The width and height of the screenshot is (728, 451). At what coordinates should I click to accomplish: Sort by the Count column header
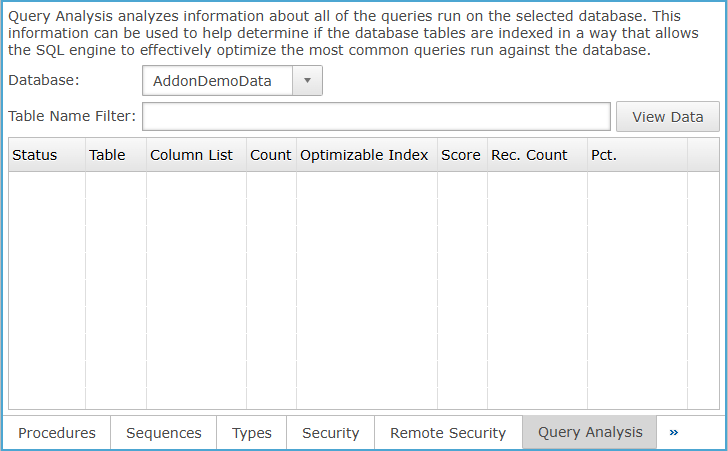271,155
